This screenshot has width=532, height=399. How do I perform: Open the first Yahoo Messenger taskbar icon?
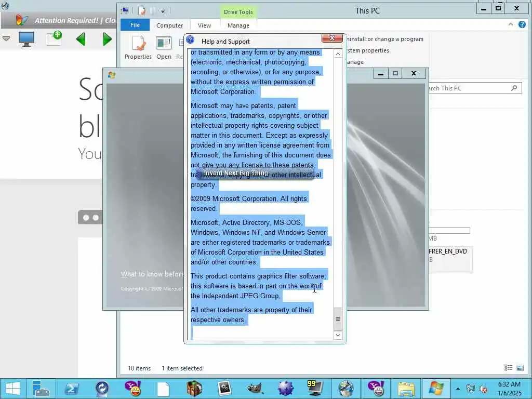132,389
